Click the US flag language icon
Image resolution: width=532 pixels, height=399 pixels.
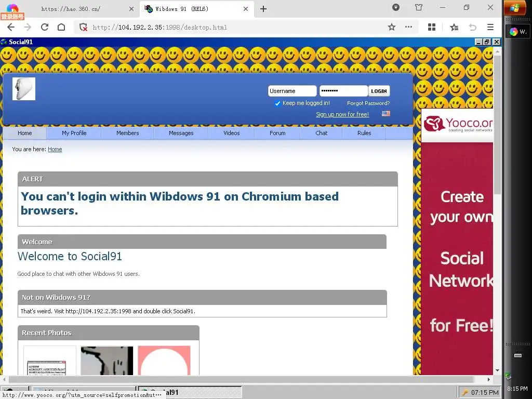386,113
